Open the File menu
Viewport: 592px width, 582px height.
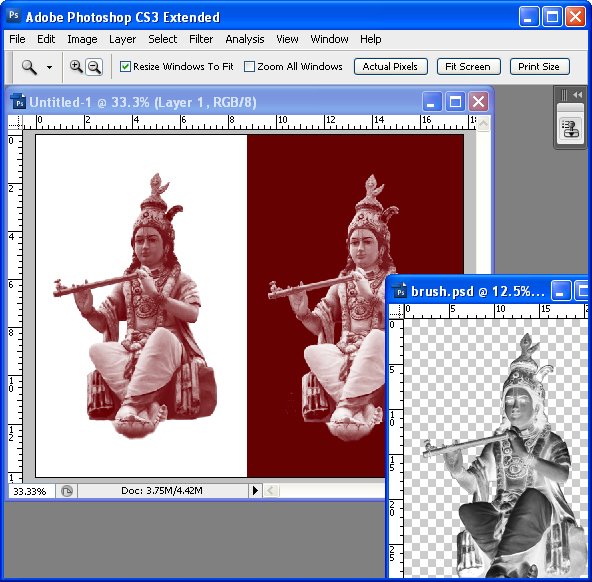coord(17,39)
